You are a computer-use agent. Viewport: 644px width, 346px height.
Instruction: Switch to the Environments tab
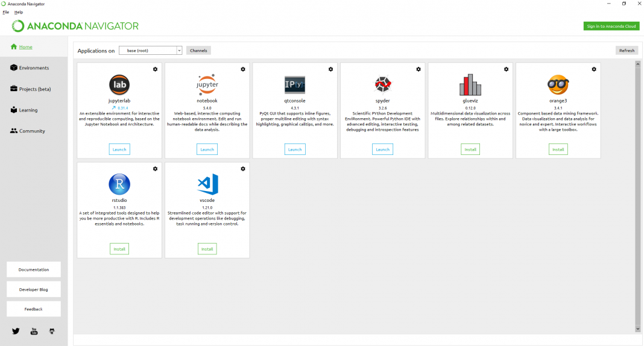[34, 68]
